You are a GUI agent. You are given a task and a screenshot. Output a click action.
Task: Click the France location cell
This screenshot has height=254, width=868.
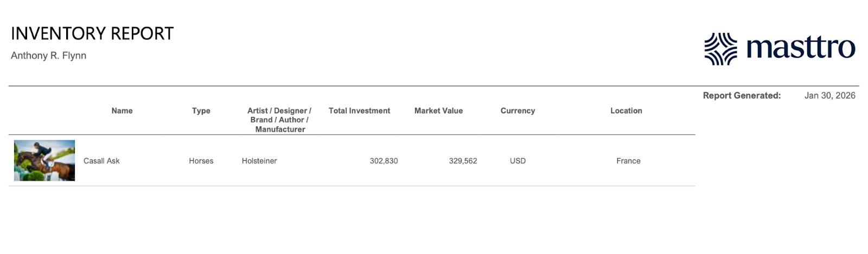[x=628, y=161]
